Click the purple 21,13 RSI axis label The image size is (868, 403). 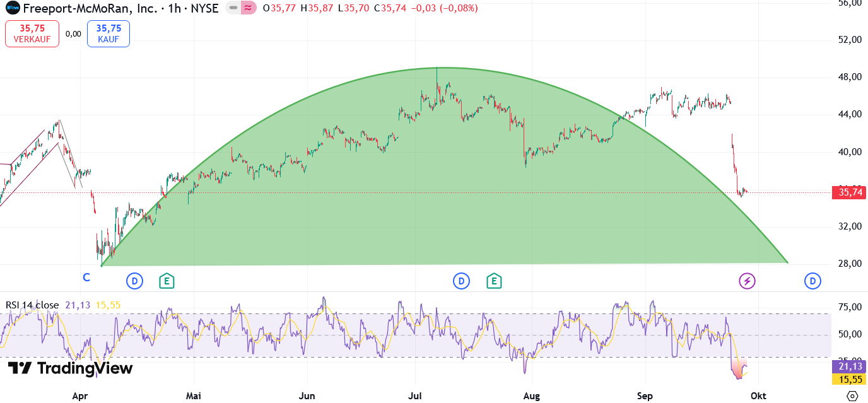click(x=849, y=366)
